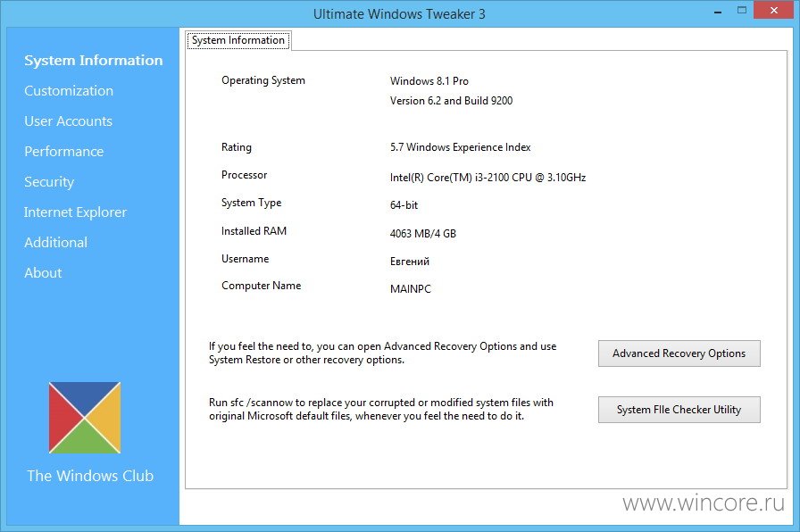Screen dimensions: 800x532
Task: Open the Performance tweaks section
Action: [63, 152]
